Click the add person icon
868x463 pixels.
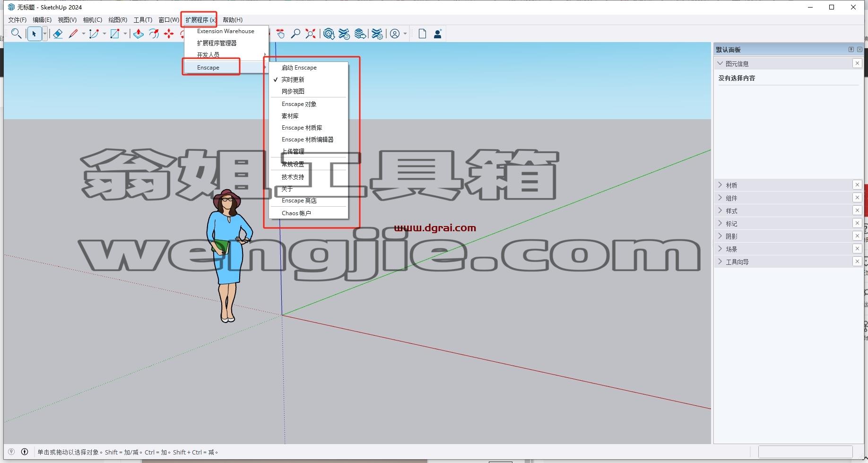pyautogui.click(x=438, y=34)
